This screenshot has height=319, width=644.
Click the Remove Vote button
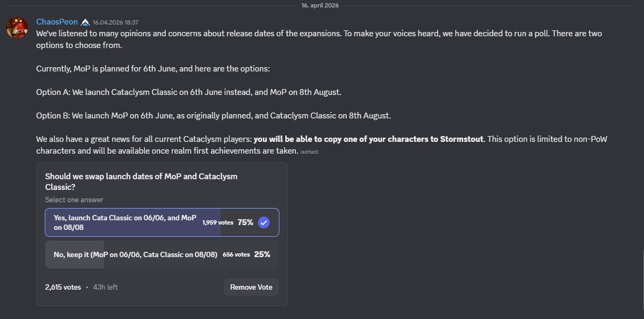(x=251, y=287)
